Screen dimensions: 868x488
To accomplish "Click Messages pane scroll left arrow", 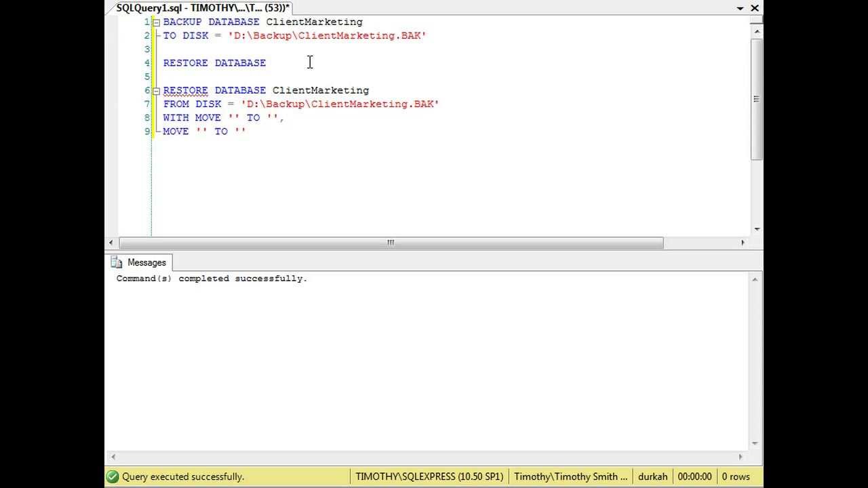I will click(x=113, y=457).
